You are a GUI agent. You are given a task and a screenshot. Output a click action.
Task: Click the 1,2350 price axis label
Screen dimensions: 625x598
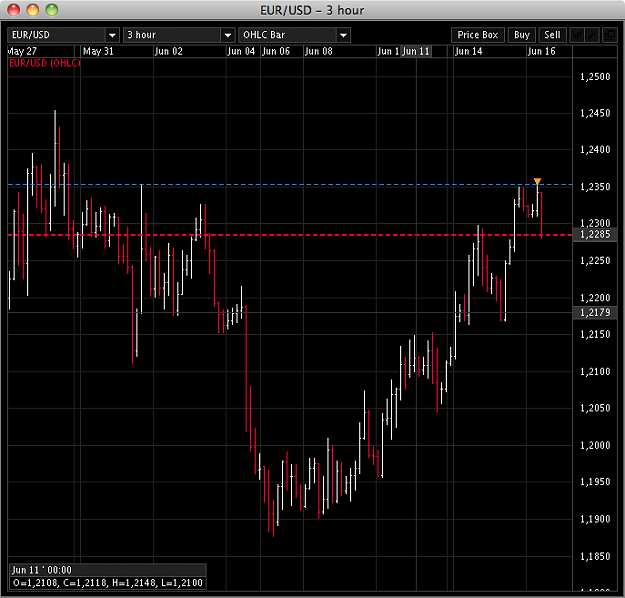point(595,187)
